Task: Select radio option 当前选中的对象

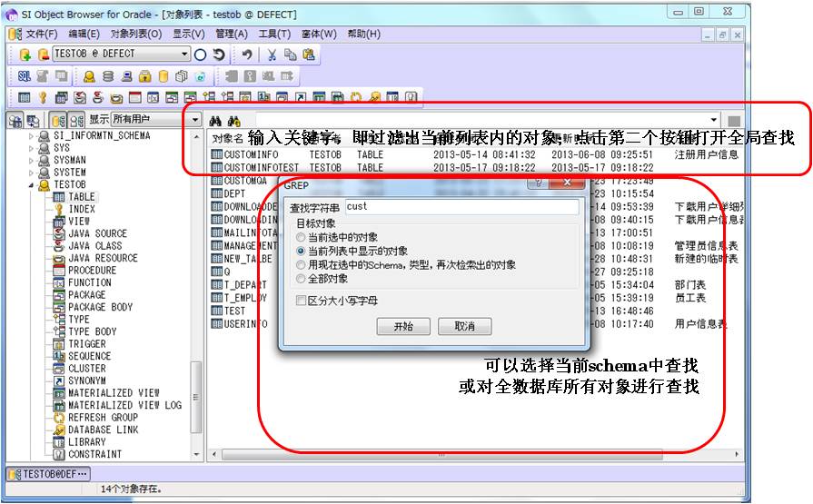Action: [301, 238]
